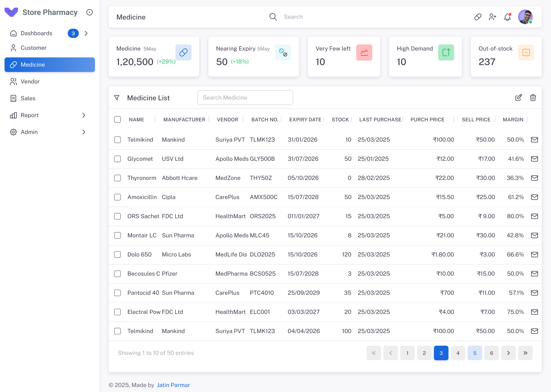Viewport: 551px width, 392px height.
Task: Expand the Report submenu arrow
Action: click(84, 115)
